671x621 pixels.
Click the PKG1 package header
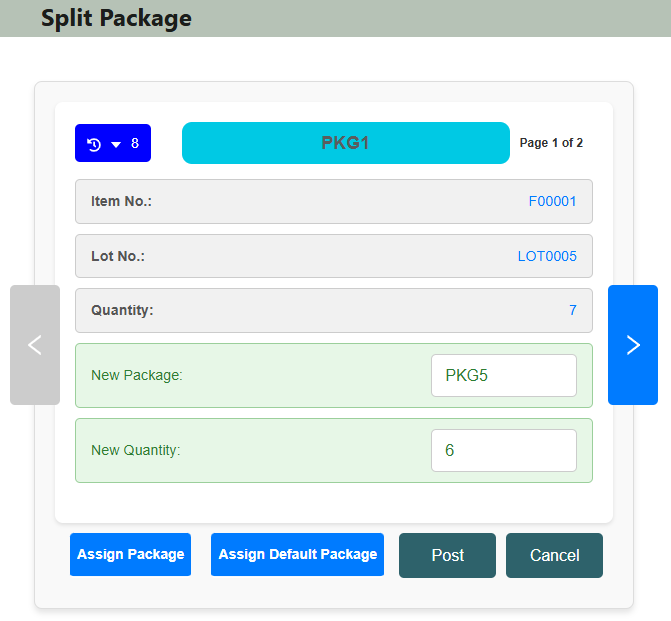point(346,143)
